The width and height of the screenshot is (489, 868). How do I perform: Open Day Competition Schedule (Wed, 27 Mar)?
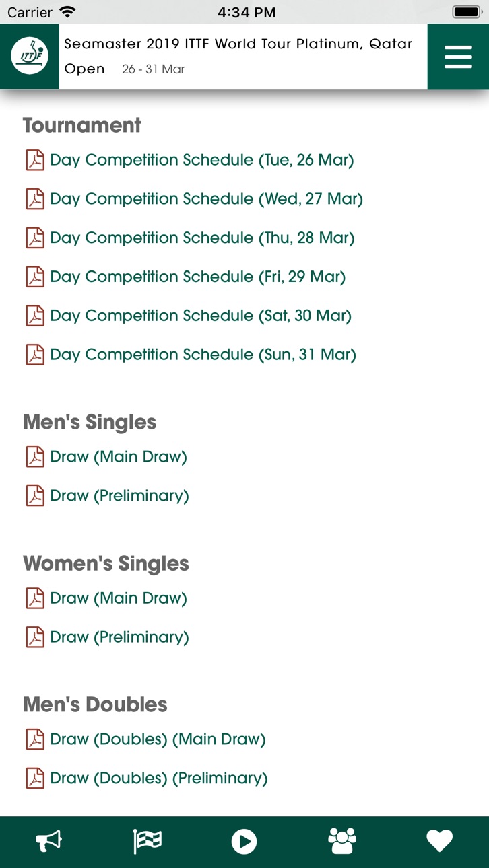(x=206, y=199)
